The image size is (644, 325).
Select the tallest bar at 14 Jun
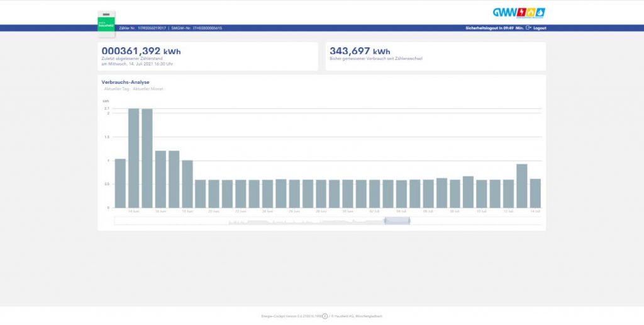[133, 158]
